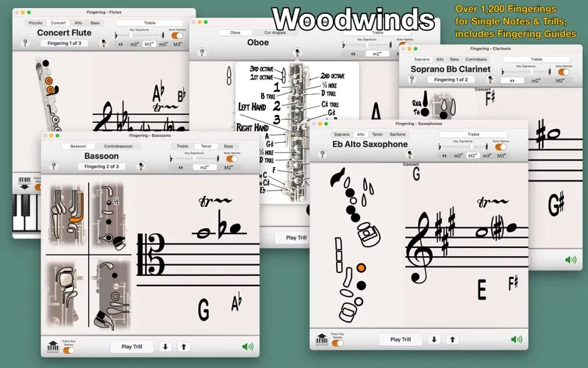Open the Treble clef selector in Flutes window

pyautogui.click(x=150, y=23)
